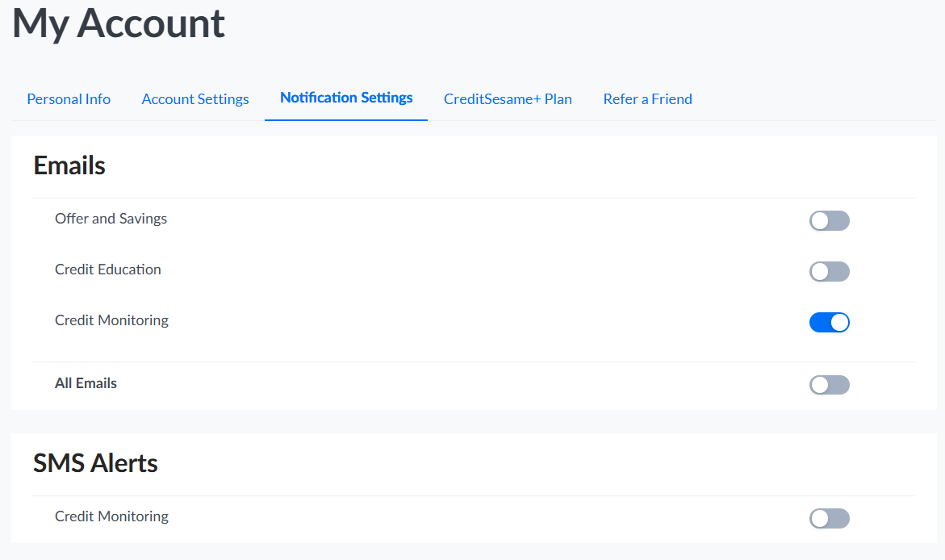The height and width of the screenshot is (560, 945).
Task: Go to the Refer a Friend tab
Action: click(648, 99)
